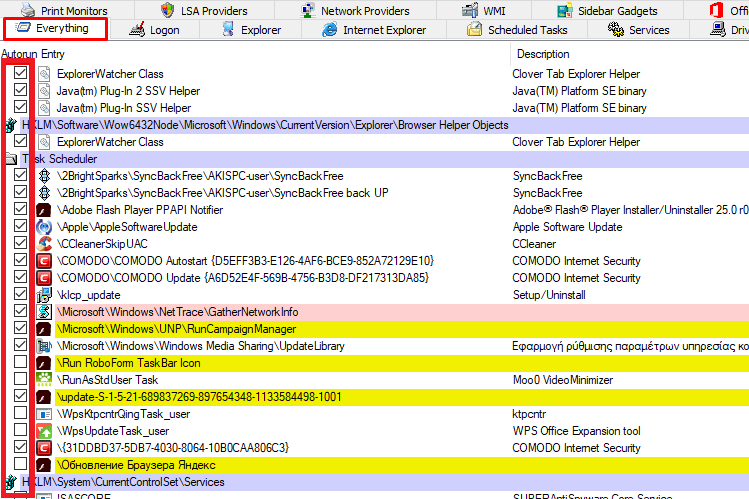Click the folder icon of Task Scheduler header
The image size is (749, 499).
click(11, 159)
